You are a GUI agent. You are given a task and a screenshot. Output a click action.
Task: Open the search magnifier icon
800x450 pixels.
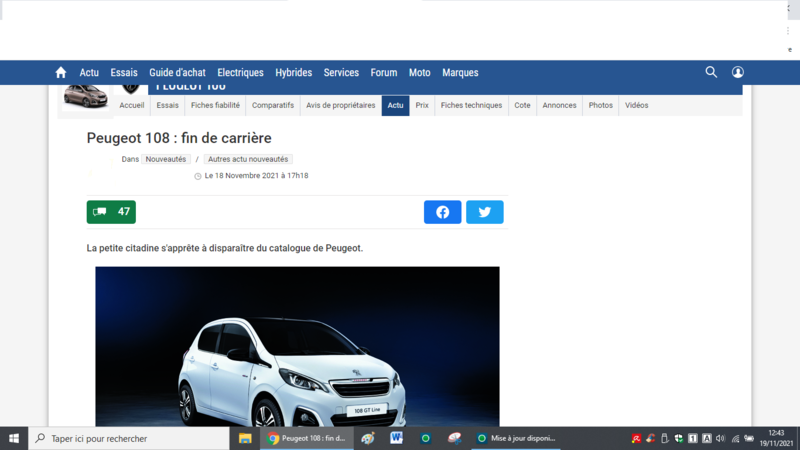pos(711,72)
